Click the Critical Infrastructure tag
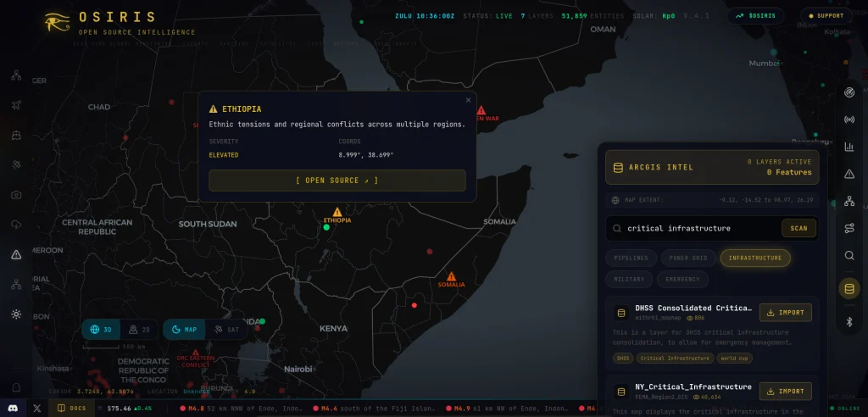This screenshot has height=417, width=868. tap(675, 359)
